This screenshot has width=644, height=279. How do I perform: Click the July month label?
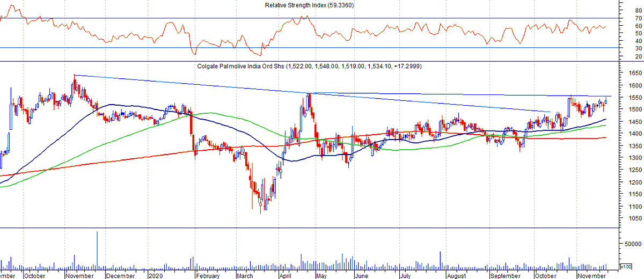[405, 276]
